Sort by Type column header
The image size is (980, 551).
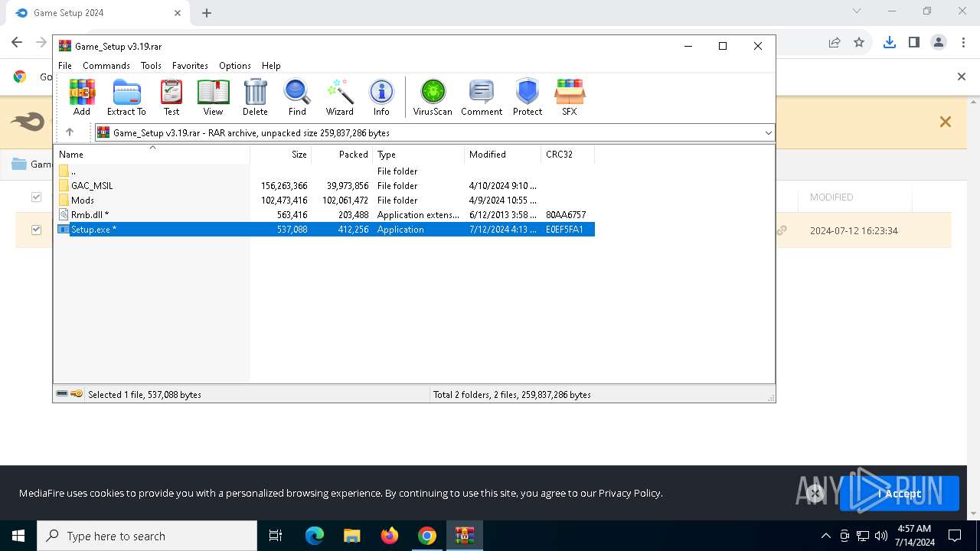point(419,154)
